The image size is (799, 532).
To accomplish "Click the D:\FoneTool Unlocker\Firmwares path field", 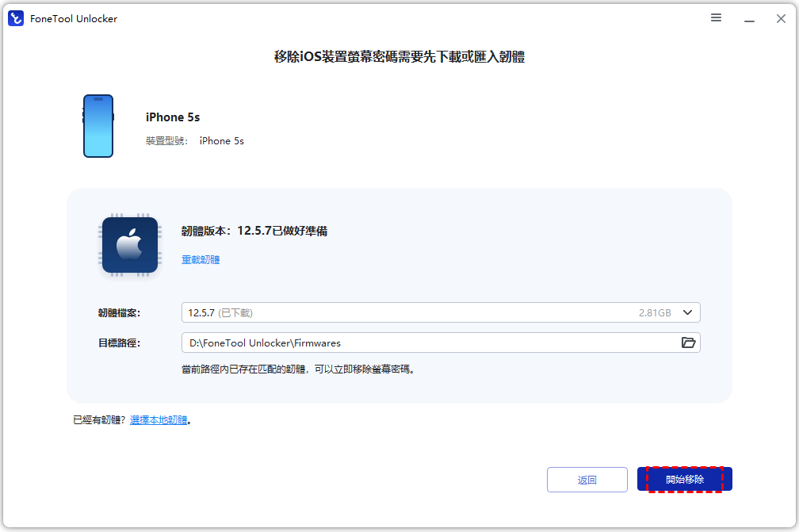I will [x=428, y=343].
